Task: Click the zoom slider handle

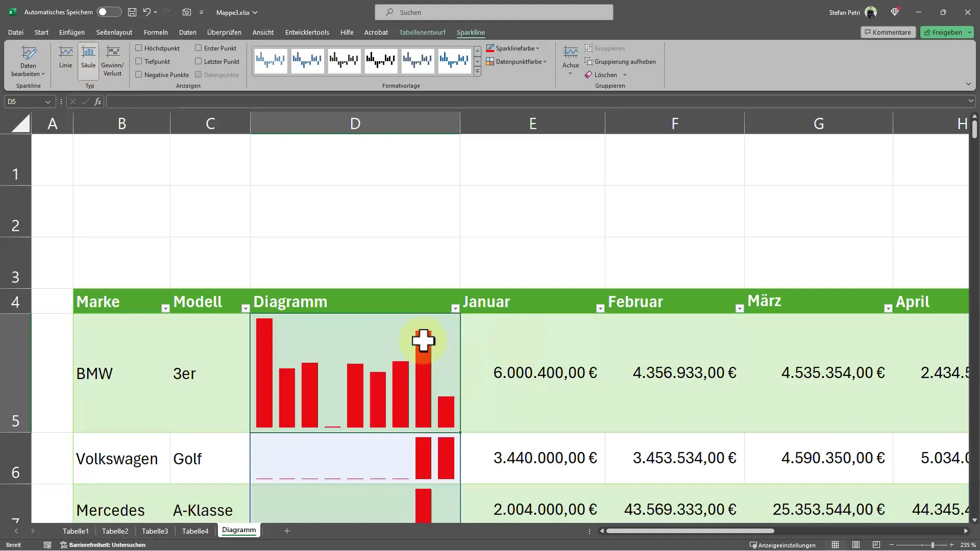Action: 932,545
